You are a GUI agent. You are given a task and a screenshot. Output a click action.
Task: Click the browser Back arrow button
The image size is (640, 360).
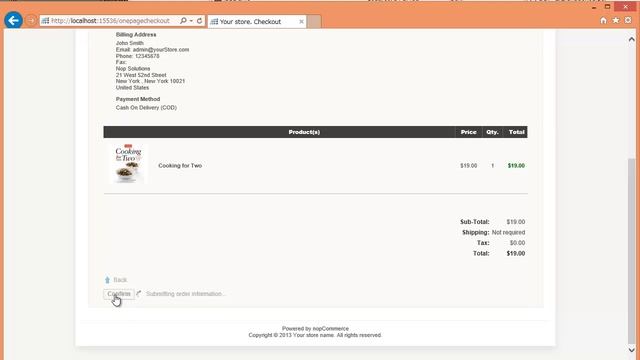click(13, 20)
